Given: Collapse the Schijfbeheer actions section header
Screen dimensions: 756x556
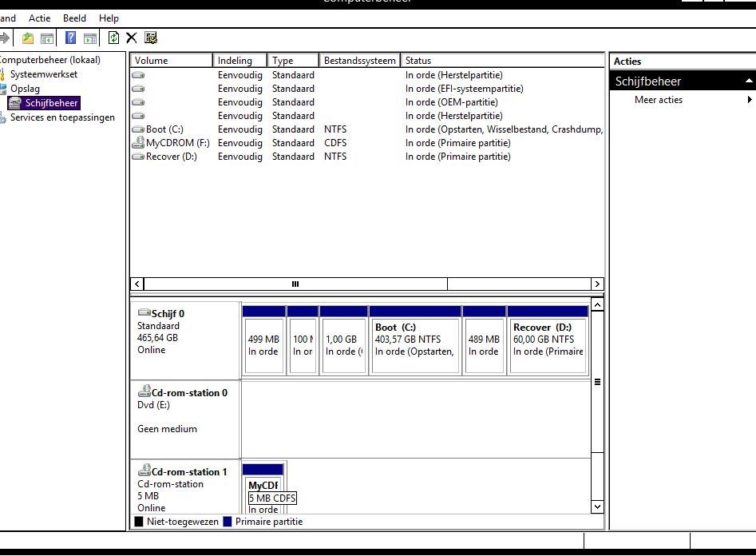Looking at the screenshot, I should tap(749, 81).
